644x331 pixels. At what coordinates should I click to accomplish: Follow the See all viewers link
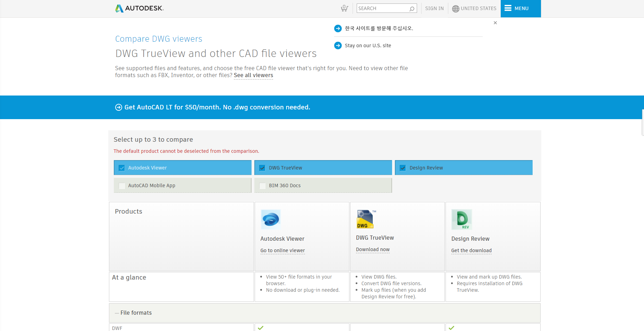point(253,75)
